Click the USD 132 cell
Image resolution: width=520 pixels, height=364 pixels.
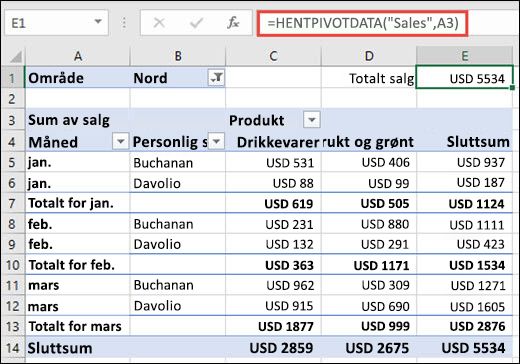pyautogui.click(x=273, y=244)
